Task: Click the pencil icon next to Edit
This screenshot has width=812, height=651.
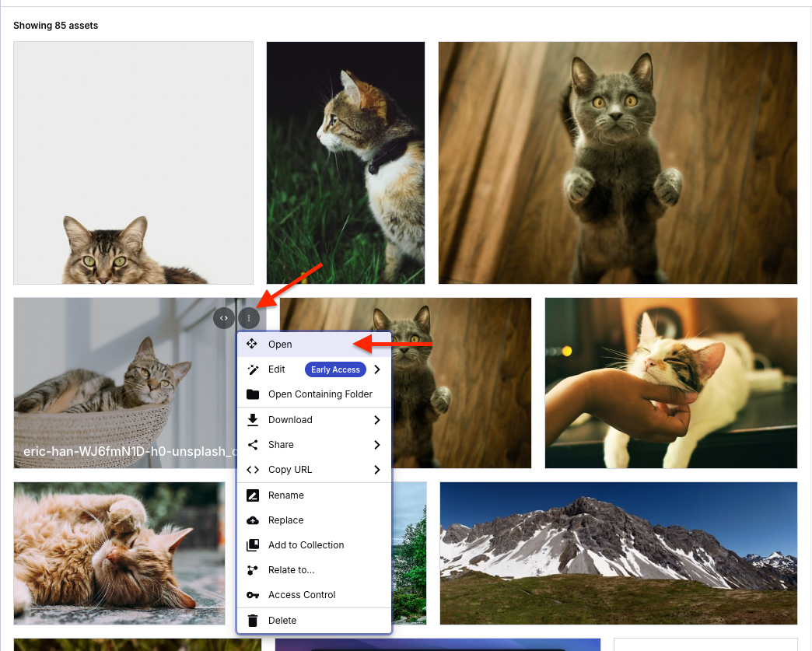Action: [x=251, y=369]
